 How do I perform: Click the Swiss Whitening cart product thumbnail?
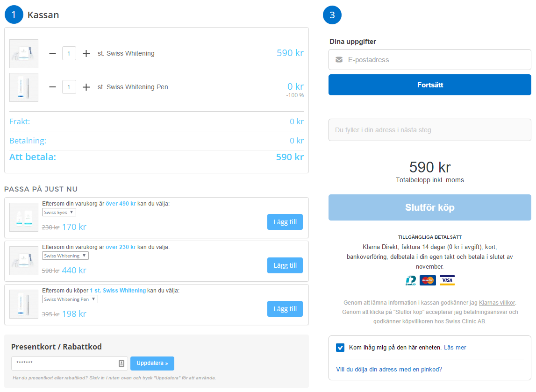(24, 54)
